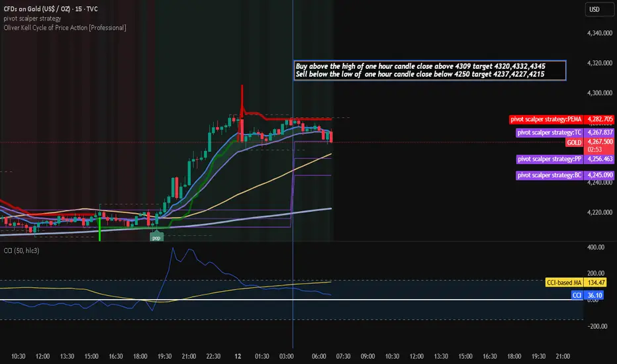Click the 02:53 candle countdown timer
617x364 pixels.
[594, 150]
